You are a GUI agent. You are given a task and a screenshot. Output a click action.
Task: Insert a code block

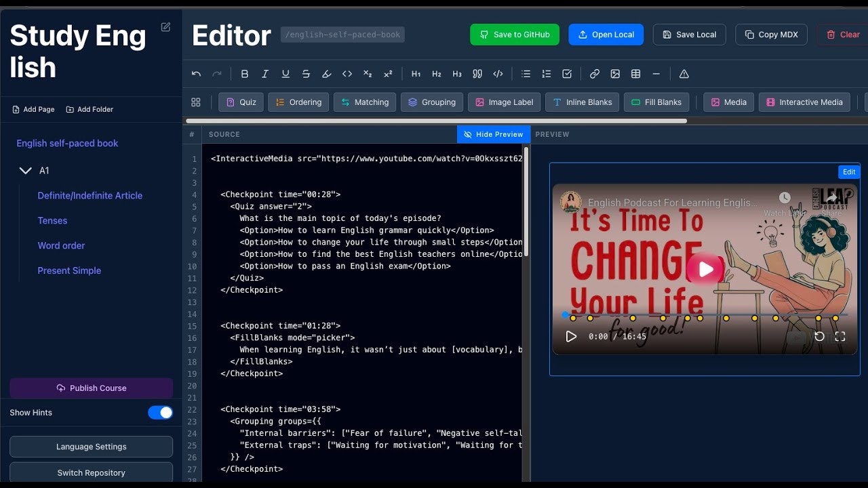tap(498, 74)
